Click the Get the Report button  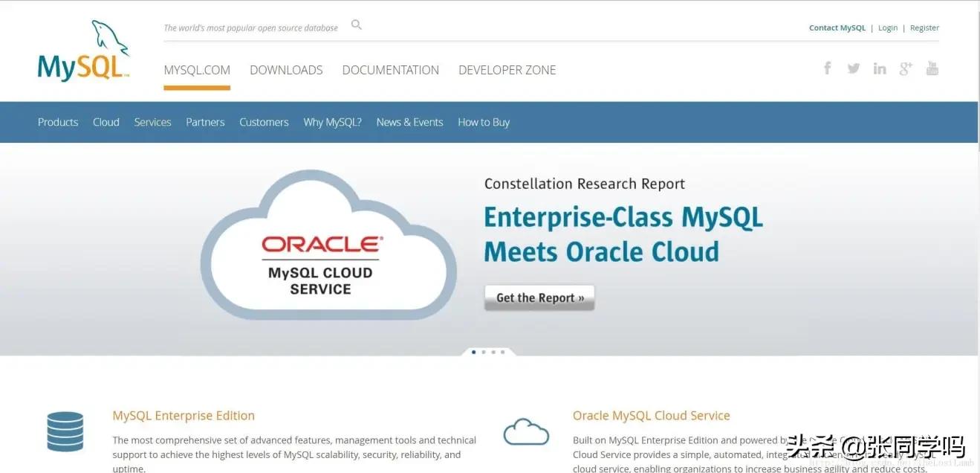tap(539, 297)
